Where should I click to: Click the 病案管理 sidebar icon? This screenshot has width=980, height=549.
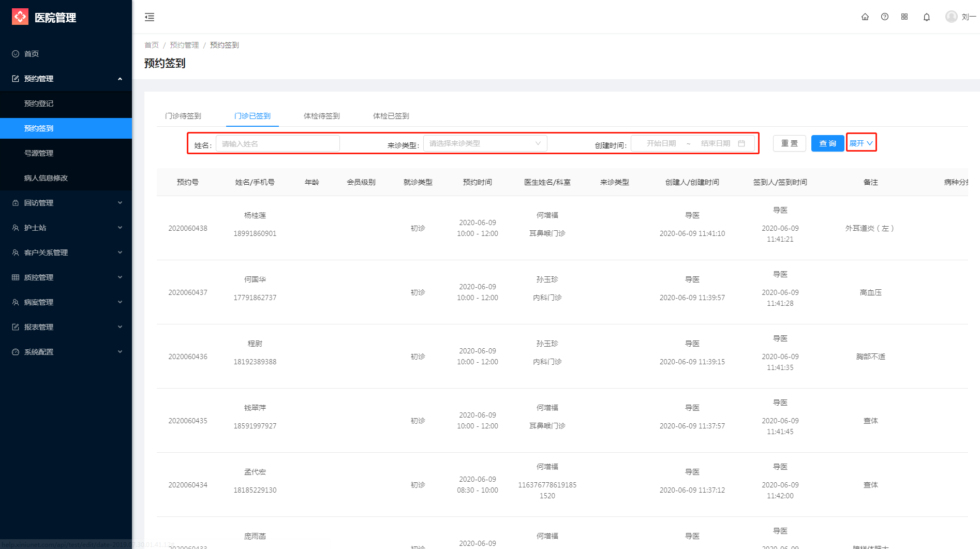tap(16, 302)
